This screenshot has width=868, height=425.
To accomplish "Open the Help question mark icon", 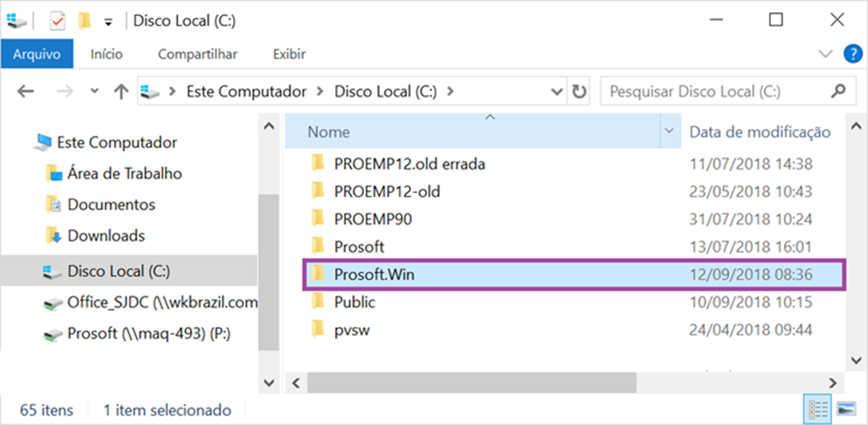I will [x=853, y=54].
